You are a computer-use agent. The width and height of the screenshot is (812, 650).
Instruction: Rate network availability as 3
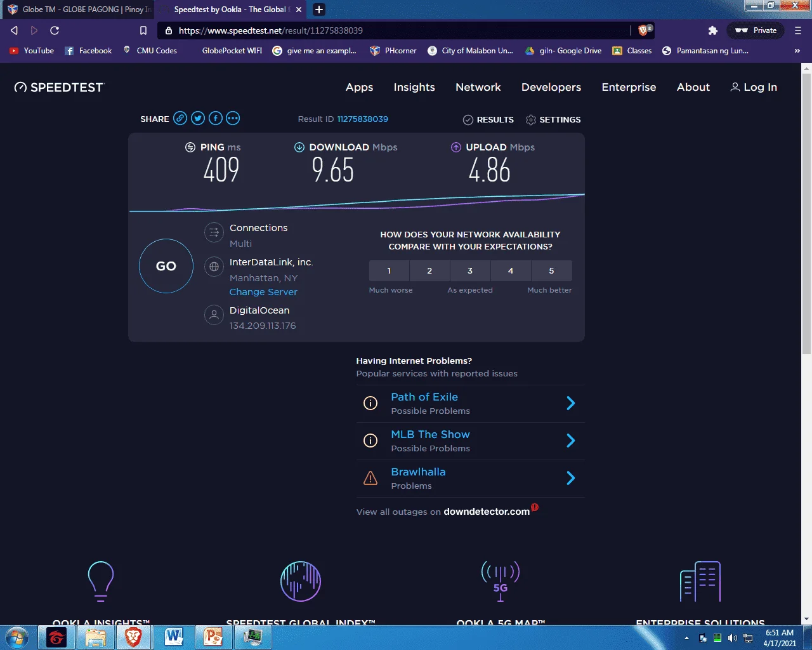pyautogui.click(x=470, y=270)
